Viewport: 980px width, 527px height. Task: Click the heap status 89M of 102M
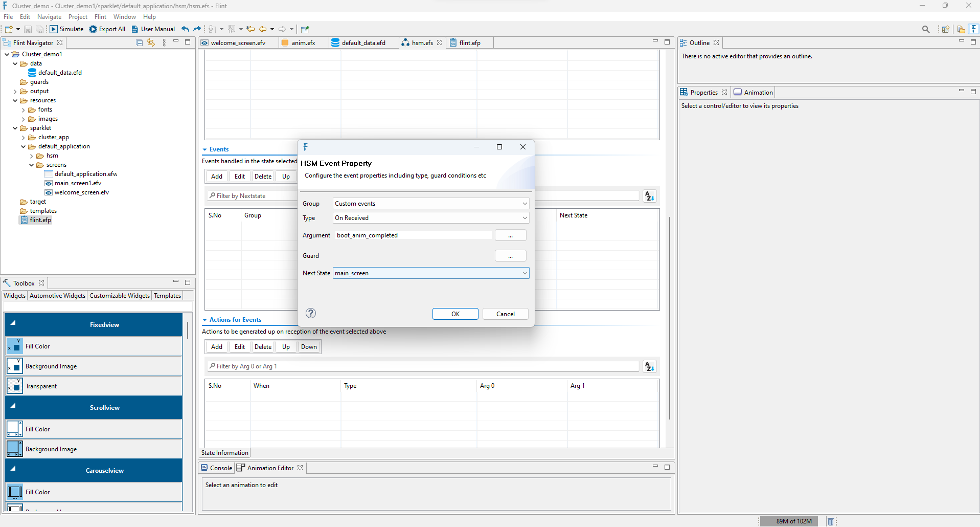pos(794,521)
